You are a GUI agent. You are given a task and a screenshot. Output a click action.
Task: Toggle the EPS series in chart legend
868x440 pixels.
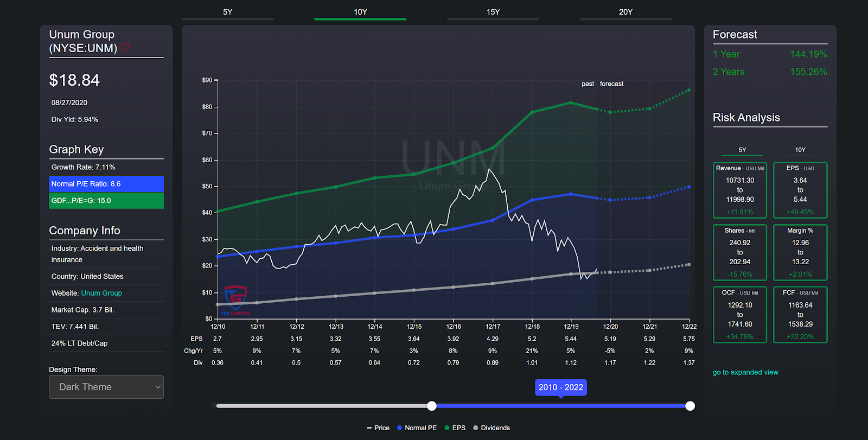pyautogui.click(x=455, y=428)
